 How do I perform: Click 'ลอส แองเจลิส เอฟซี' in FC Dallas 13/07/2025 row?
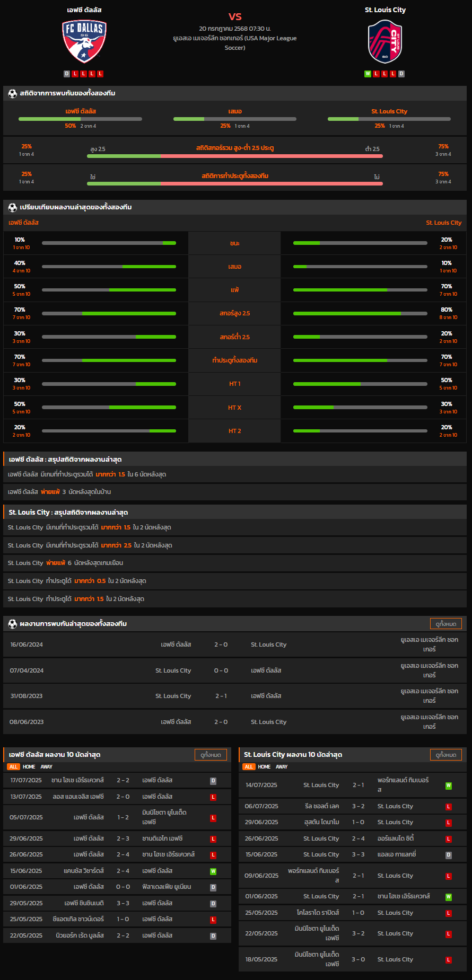pyautogui.click(x=78, y=797)
